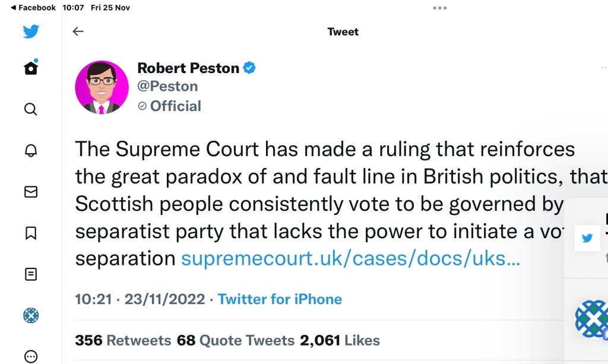Open the supremecourt.uk link in the tweet
This screenshot has width=608, height=364.
[350, 259]
